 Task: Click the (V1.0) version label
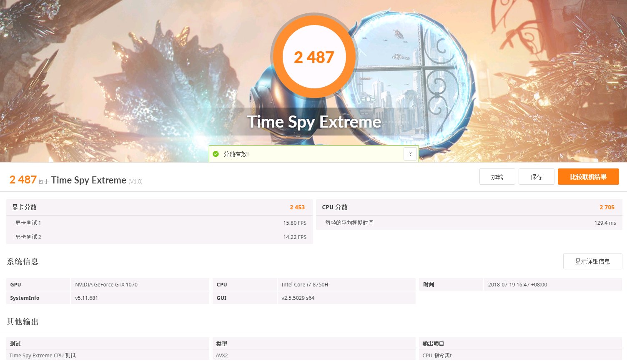point(135,181)
